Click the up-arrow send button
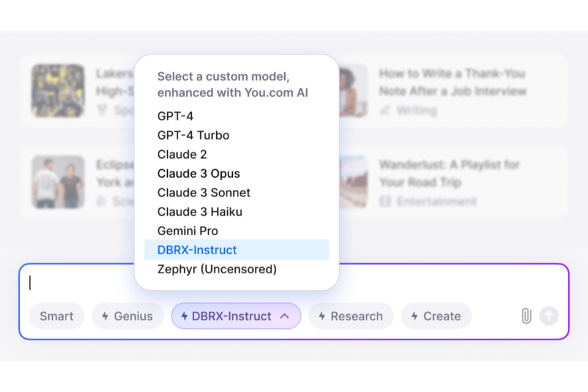The image size is (588, 392). click(x=549, y=316)
